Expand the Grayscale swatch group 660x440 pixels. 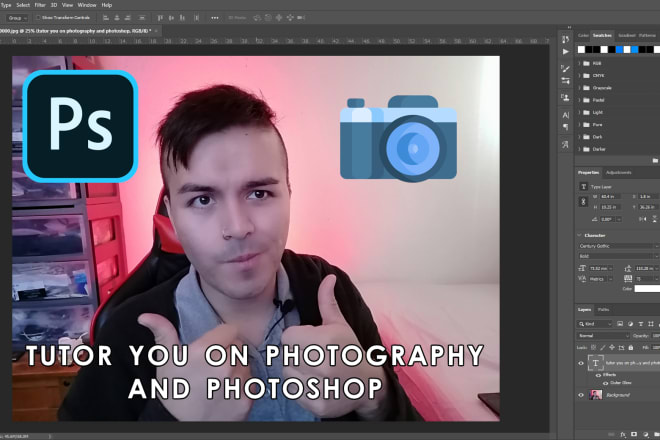coord(580,88)
